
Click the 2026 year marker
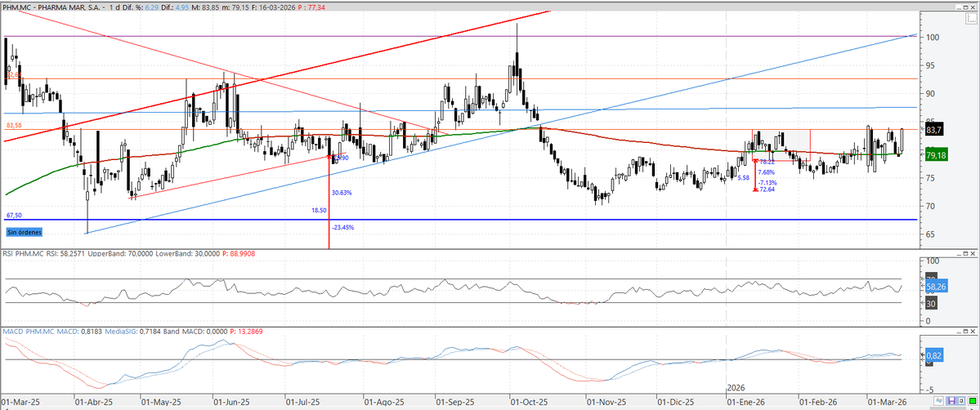pos(737,388)
